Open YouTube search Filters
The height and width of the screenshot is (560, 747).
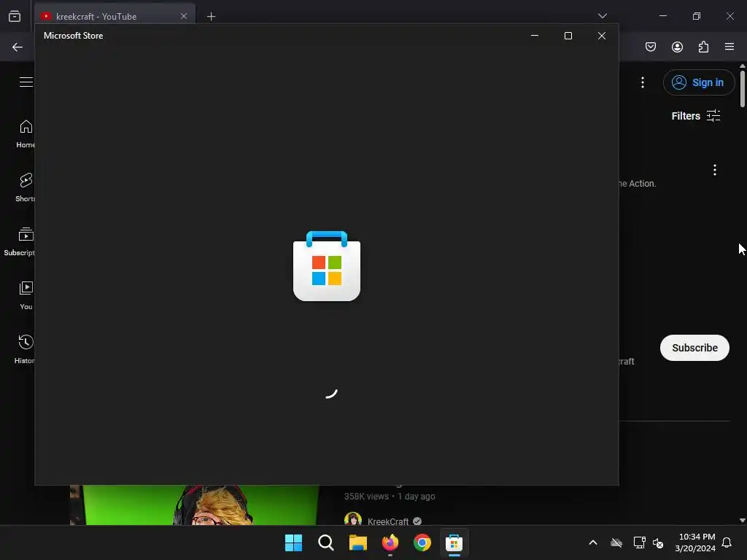pos(695,116)
